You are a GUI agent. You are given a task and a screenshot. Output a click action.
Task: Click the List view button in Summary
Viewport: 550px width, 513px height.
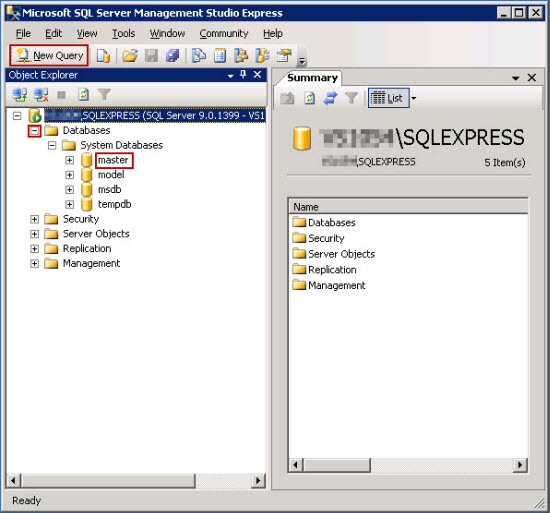tap(388, 98)
